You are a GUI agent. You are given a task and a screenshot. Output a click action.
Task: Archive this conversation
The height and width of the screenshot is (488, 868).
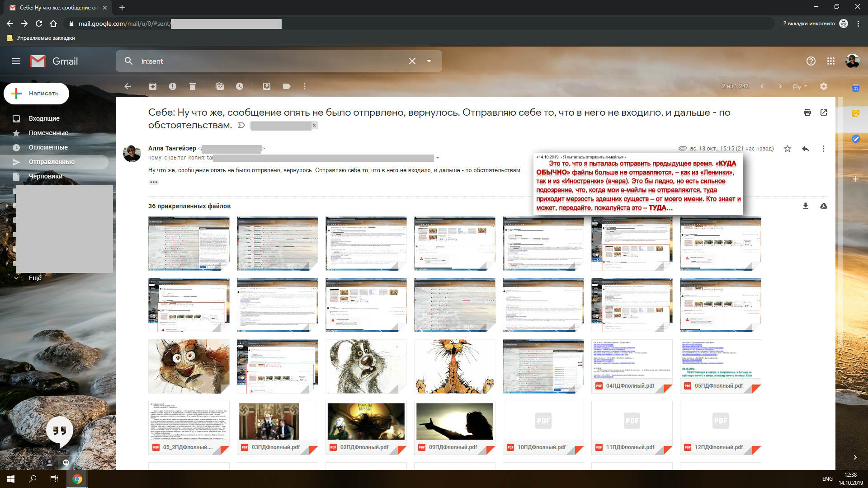(153, 86)
